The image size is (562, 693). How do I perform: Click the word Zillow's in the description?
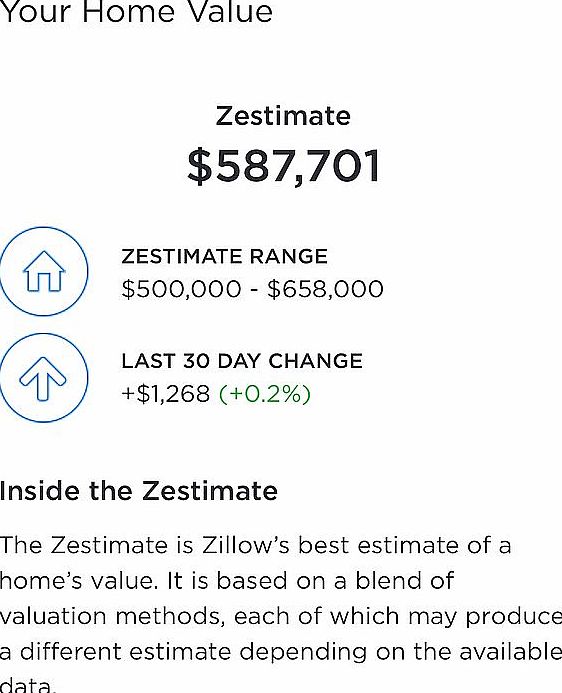[x=245, y=545]
